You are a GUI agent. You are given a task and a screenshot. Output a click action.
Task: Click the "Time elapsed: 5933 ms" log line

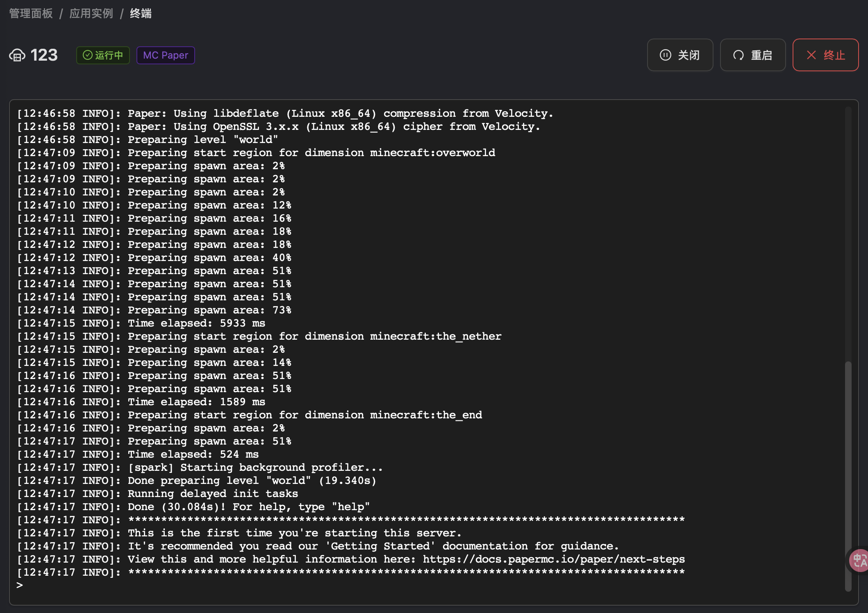pos(196,323)
